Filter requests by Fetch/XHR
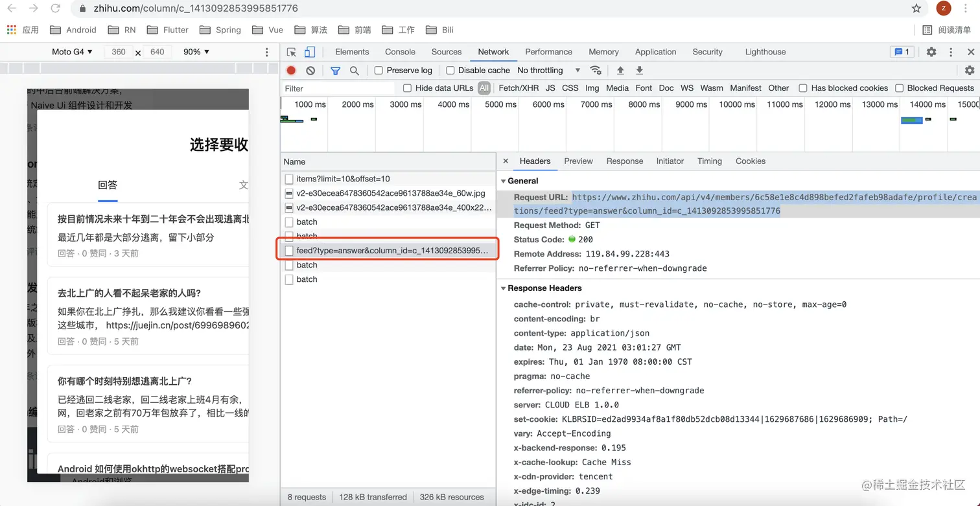 pos(519,88)
